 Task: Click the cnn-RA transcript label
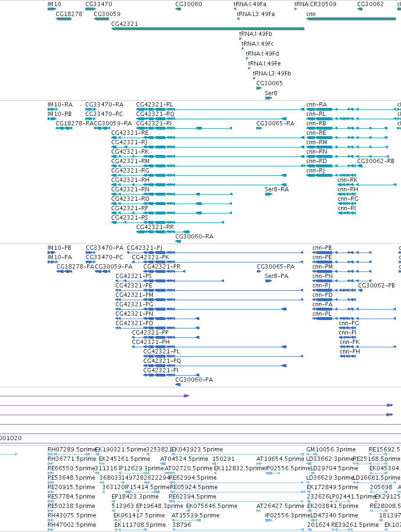coord(317,105)
